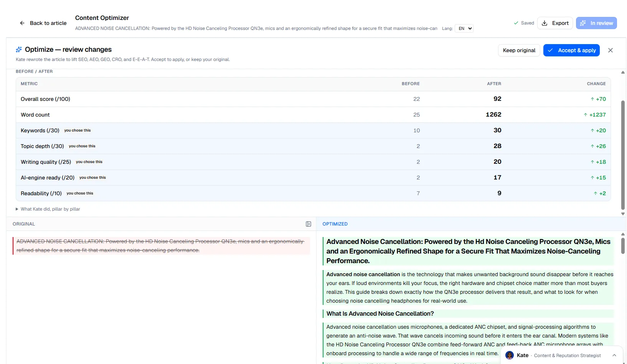The height and width of the screenshot is (364, 627).
Task: Select the Overall score (/100) row
Action: click(x=313, y=99)
